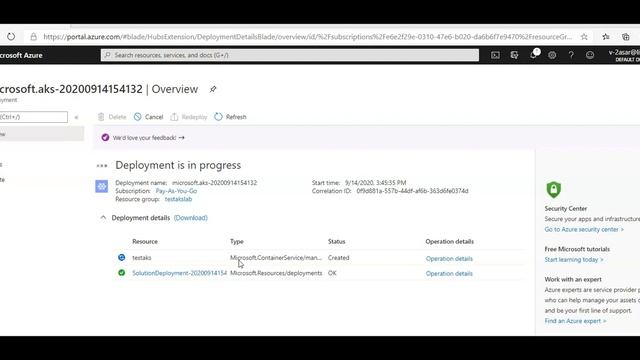Cancel the deployment in progress
Viewport: 640px width, 360px height.
tap(148, 117)
